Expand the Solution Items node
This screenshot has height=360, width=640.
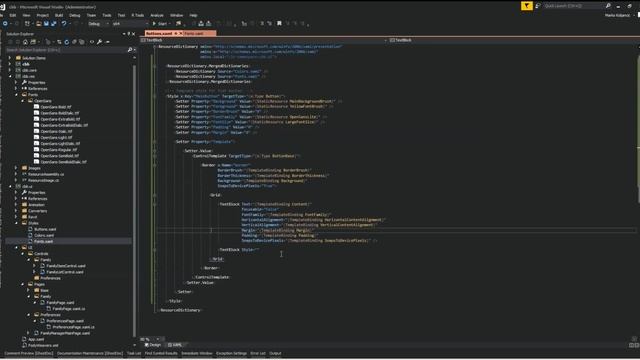(10, 58)
